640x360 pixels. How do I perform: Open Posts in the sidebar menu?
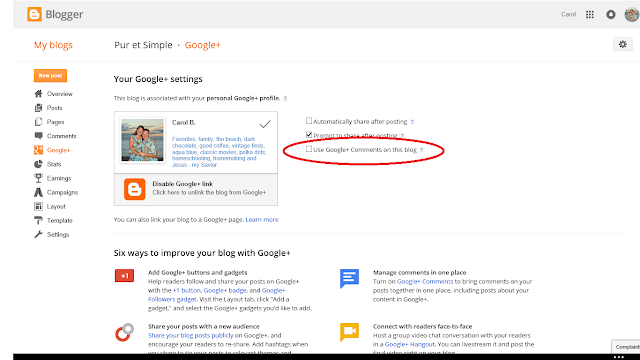[x=54, y=108]
